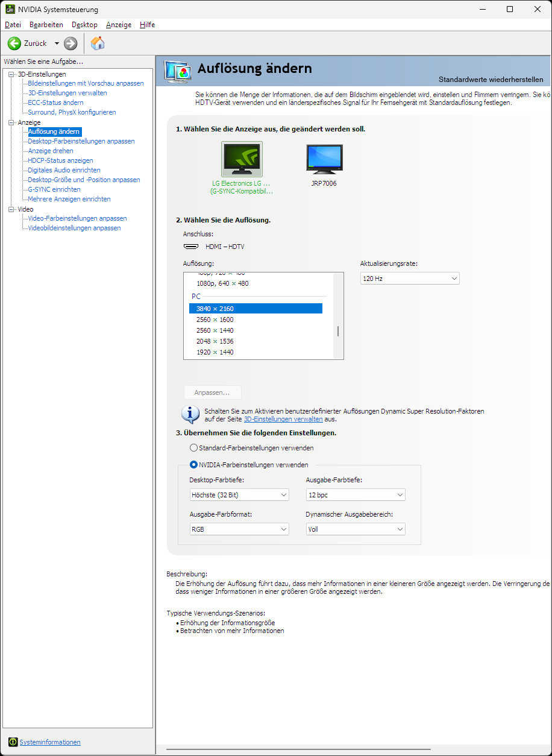
Task: Click the forward arrow icon in toolbar
Action: [71, 43]
